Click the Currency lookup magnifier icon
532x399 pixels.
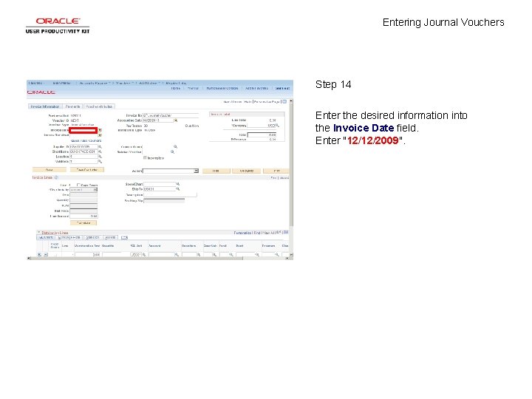pos(277,126)
